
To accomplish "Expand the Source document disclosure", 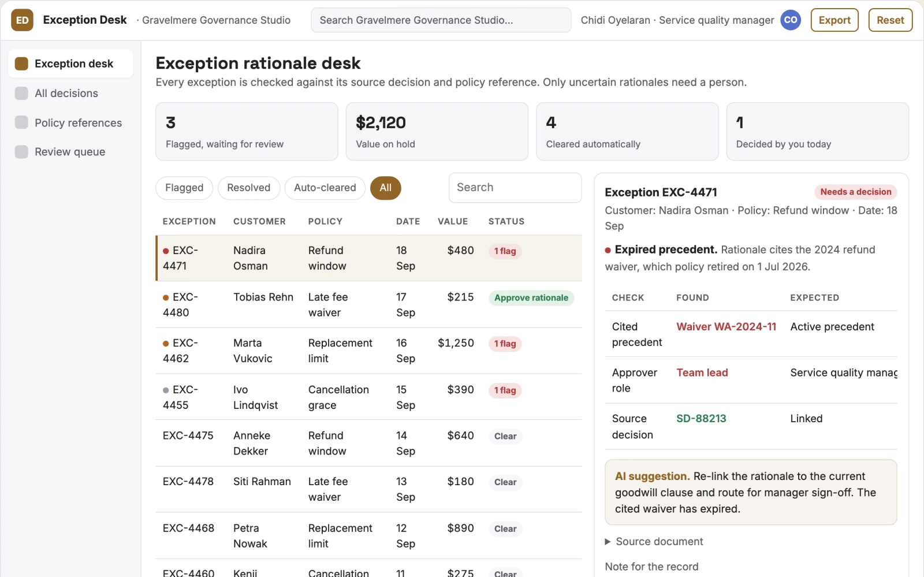I will coord(653,542).
